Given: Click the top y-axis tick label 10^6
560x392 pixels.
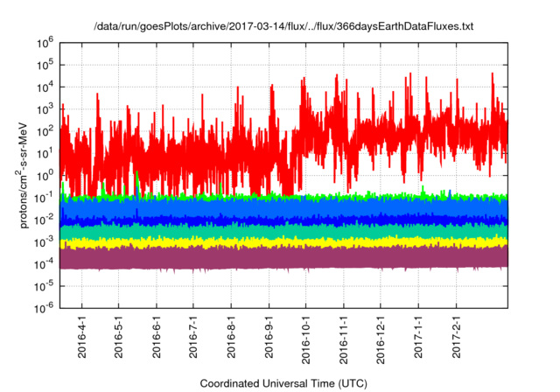Looking at the screenshot, I should tap(47, 41).
